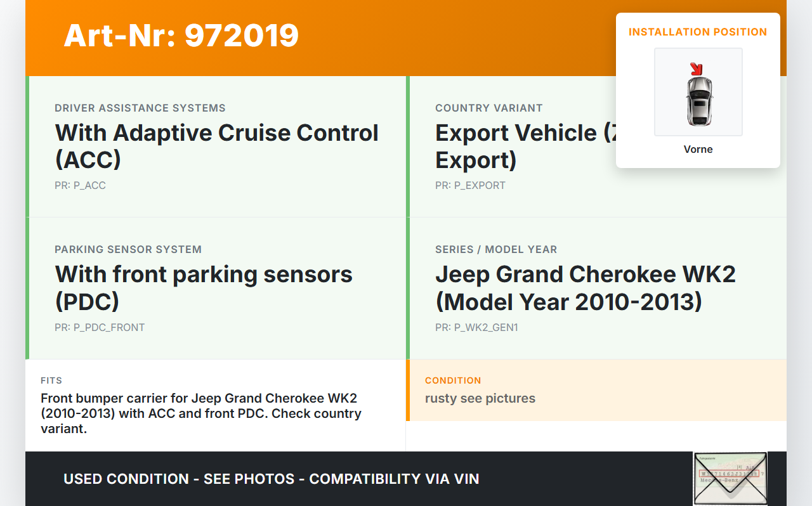The width and height of the screenshot is (812, 506).
Task: Click the PR: P_EXPORT code
Action: point(470,186)
